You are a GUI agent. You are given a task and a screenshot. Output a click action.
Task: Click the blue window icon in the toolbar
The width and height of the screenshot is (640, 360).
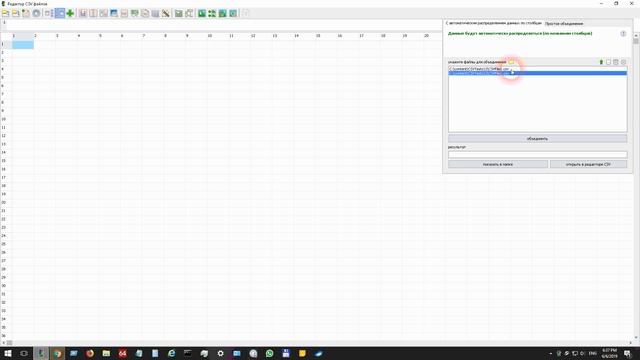coord(114,13)
